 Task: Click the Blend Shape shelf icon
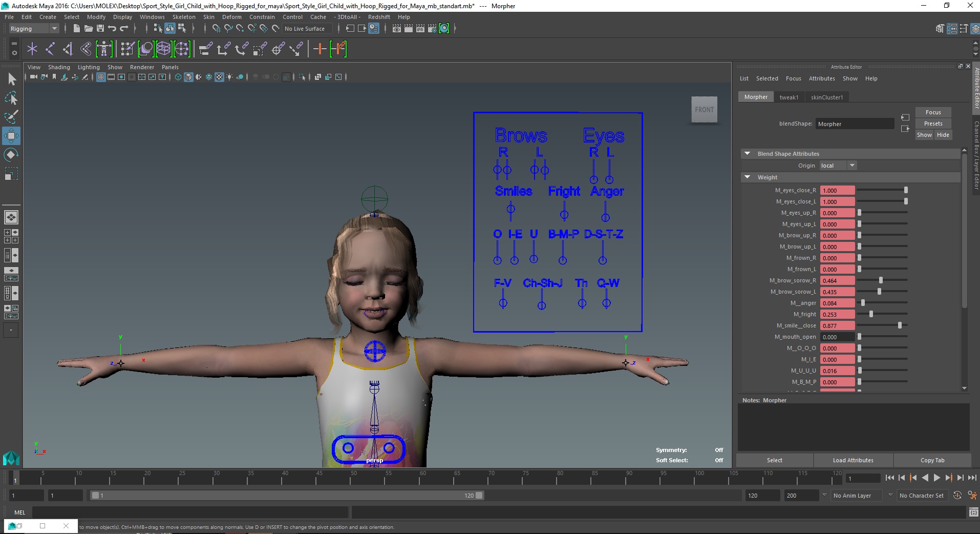[x=145, y=49]
